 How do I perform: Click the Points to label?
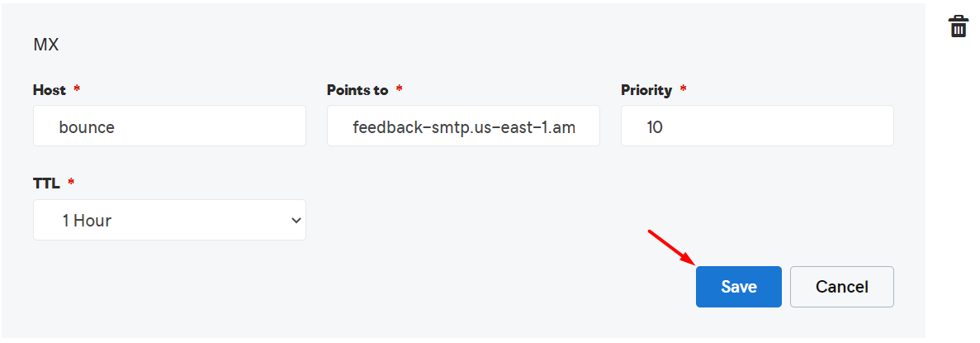(x=357, y=90)
